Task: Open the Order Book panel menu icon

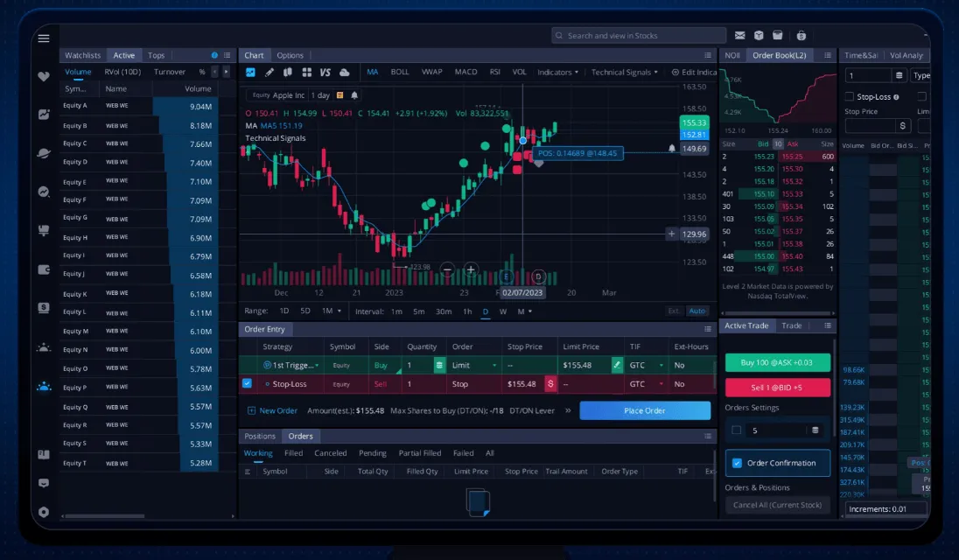Action: pos(828,55)
